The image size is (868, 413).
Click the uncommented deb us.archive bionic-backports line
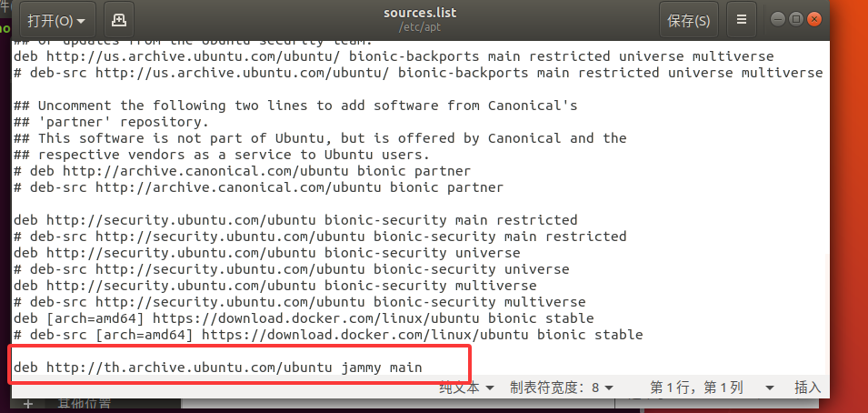(394, 56)
